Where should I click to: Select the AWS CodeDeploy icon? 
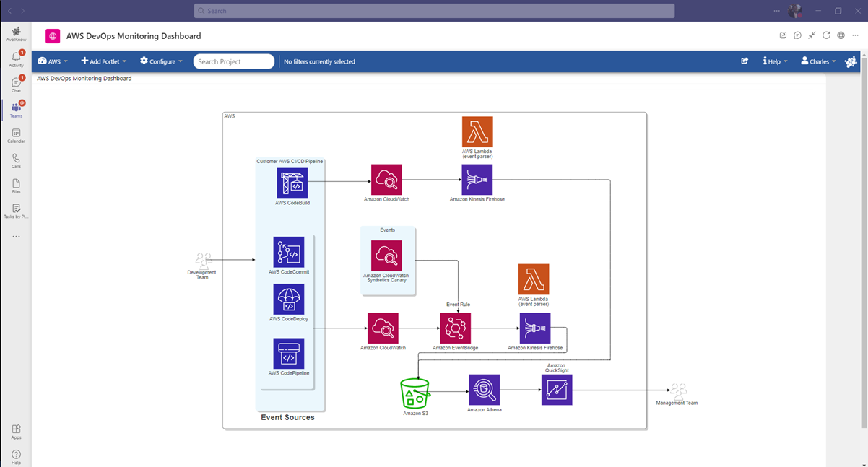288,299
